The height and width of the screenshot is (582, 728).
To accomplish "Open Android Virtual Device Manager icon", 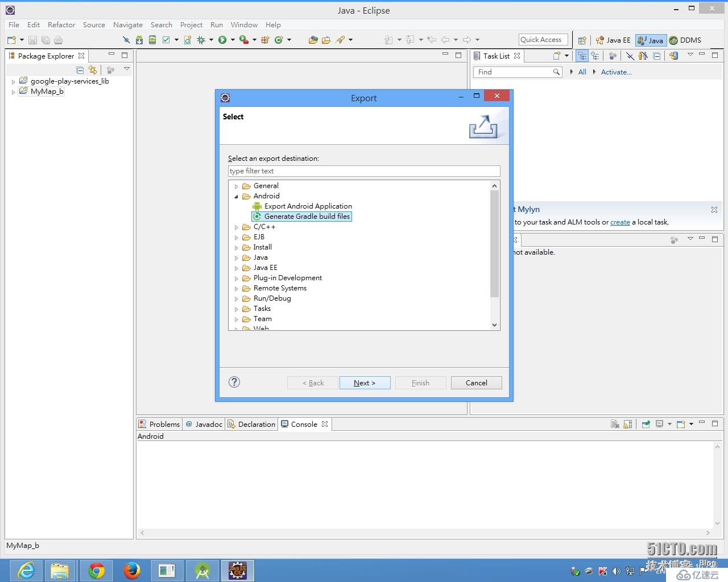I will [152, 40].
